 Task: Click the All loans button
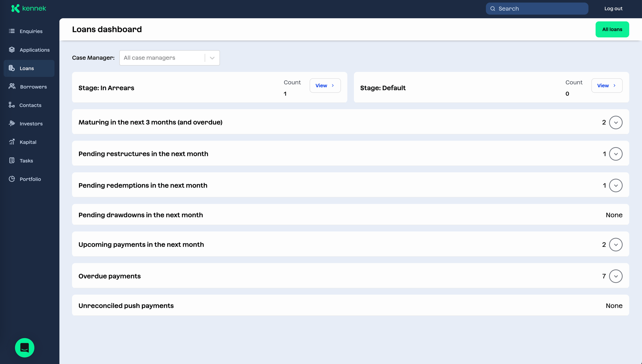[x=612, y=30]
